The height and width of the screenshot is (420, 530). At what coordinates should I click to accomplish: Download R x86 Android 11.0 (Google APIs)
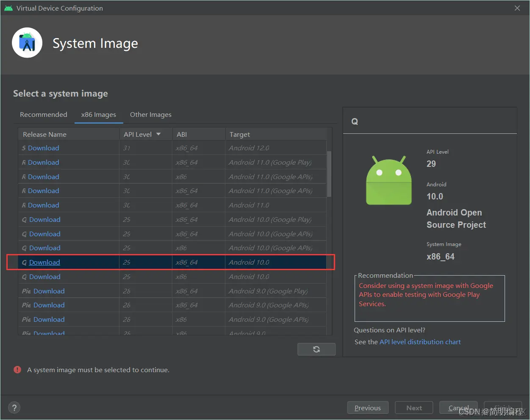43,177
